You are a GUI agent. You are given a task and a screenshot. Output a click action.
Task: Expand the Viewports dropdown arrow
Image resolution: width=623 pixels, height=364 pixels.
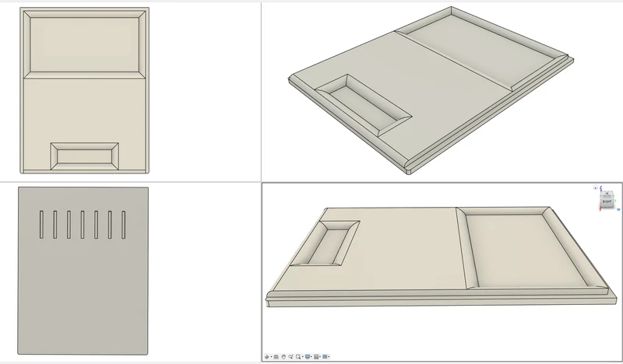point(329,357)
